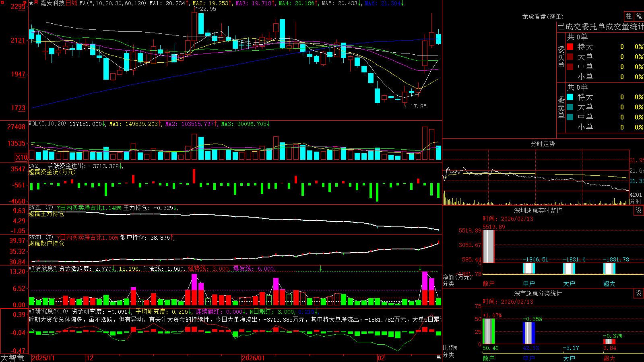Click the teal 大单 swatch under 委卖单
Screen dimensions: 644x362
[x=570, y=107]
